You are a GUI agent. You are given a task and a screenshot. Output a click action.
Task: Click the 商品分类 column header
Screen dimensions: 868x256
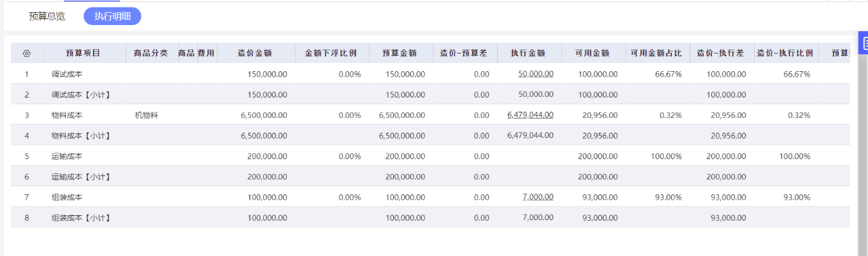tap(151, 53)
